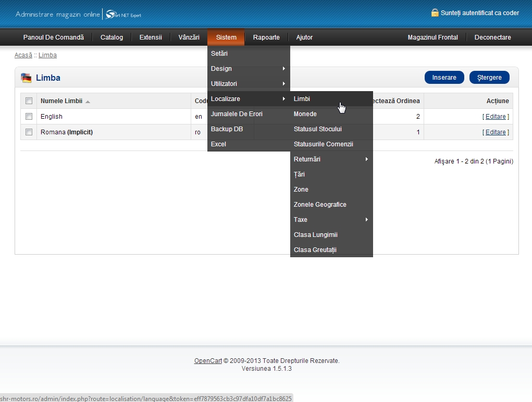Open Țări from the Localizare submenu
This screenshot has height=402, width=532.
(x=299, y=174)
